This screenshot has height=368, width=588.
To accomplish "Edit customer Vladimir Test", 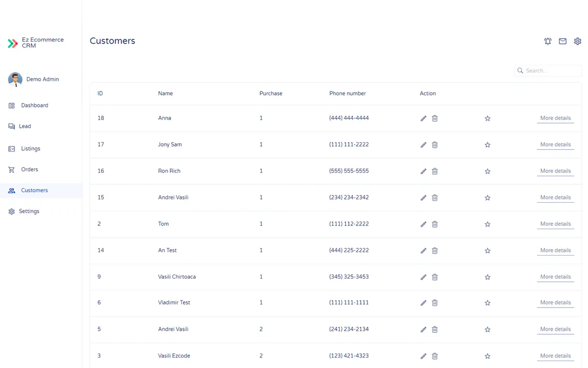I will point(423,303).
